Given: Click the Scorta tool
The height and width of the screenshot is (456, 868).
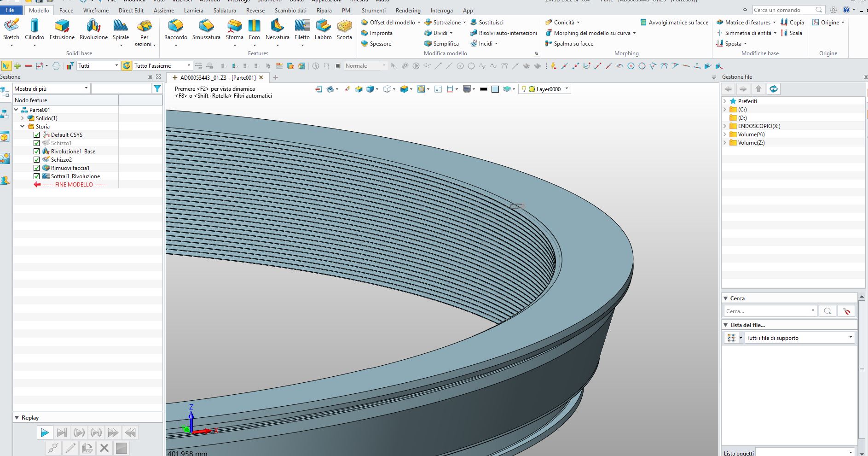Looking at the screenshot, I should (x=344, y=30).
